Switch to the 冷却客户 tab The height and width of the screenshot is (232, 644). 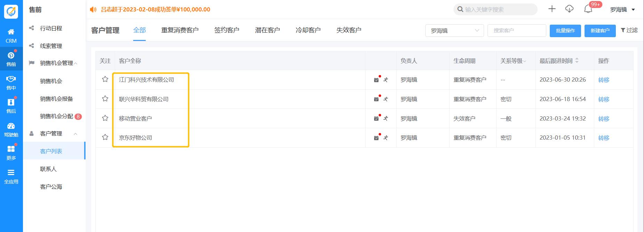[308, 30]
